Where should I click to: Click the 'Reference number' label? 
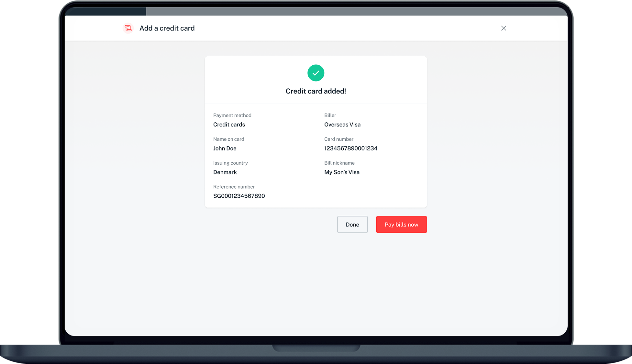(234, 187)
